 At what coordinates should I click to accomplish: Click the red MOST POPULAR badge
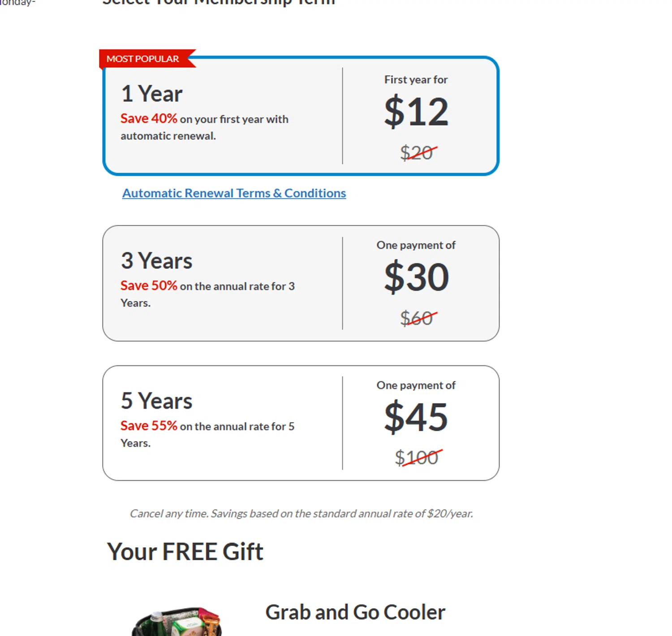[x=143, y=59]
